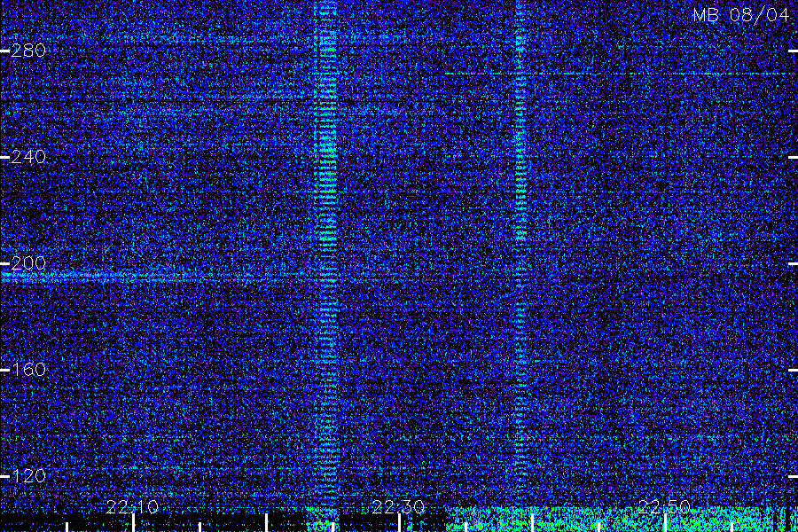Image resolution: width=798 pixels, height=532 pixels.
Task: Click the 22:30 time axis label
Action: [x=398, y=507]
